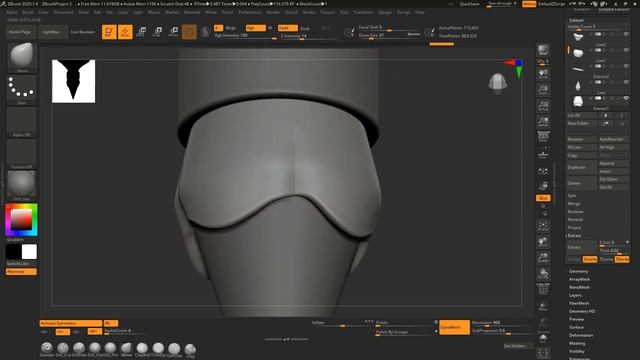
Task: Open the current Move brush thumbnail
Action: click(22, 58)
